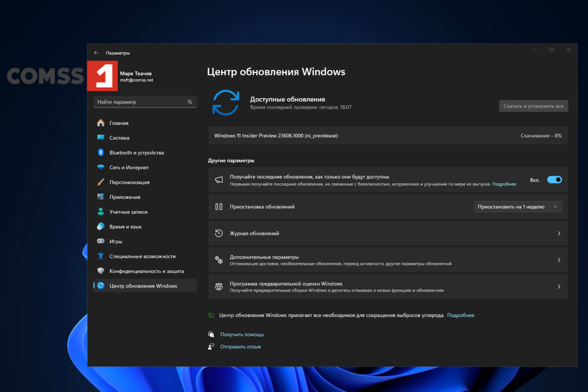This screenshot has height=392, width=588.
Task: Disable Получайте последние обновления toggle
Action: click(554, 179)
